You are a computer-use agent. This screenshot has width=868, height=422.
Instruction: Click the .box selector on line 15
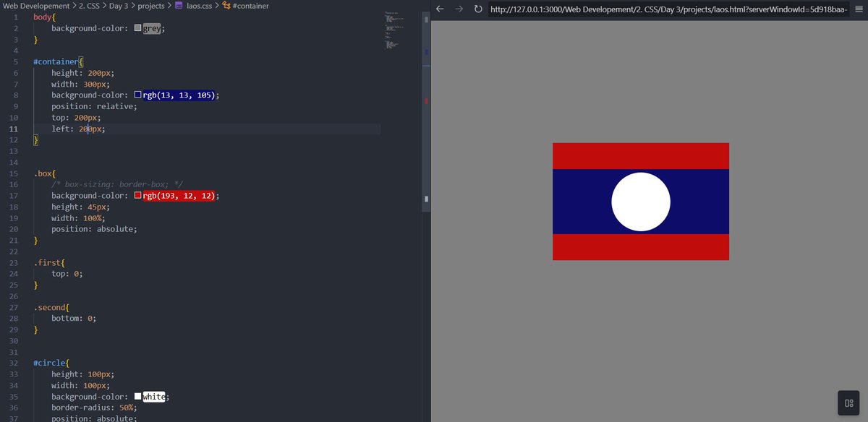[42, 173]
